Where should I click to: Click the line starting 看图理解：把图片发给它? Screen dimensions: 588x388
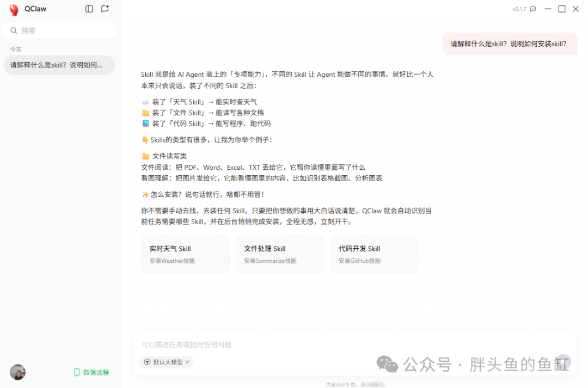coord(262,178)
